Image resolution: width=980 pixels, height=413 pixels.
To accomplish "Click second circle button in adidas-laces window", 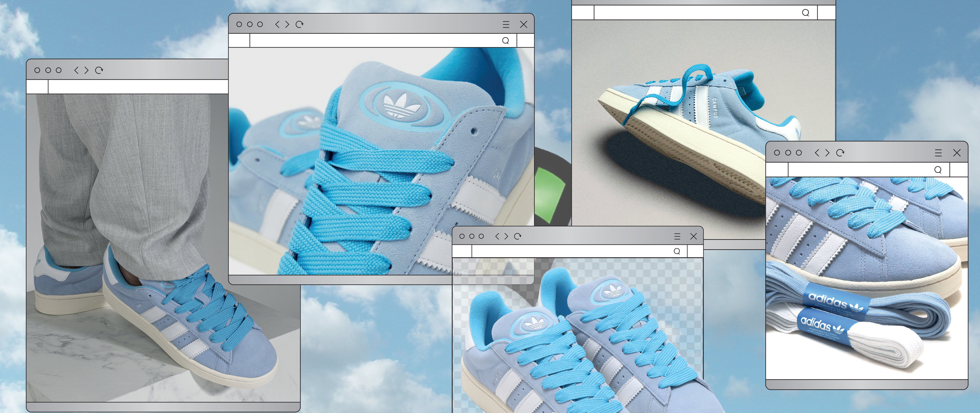I will tap(788, 153).
